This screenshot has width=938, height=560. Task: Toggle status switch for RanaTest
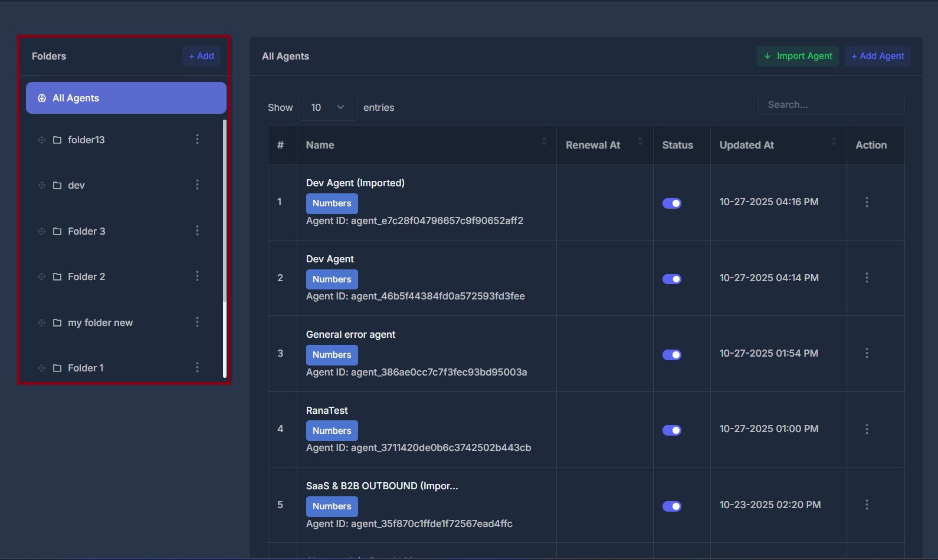click(x=672, y=430)
